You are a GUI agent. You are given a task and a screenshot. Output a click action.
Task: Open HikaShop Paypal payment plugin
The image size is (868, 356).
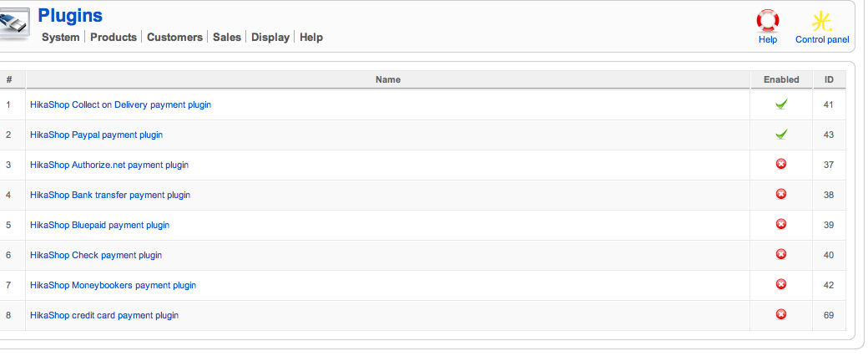point(96,135)
